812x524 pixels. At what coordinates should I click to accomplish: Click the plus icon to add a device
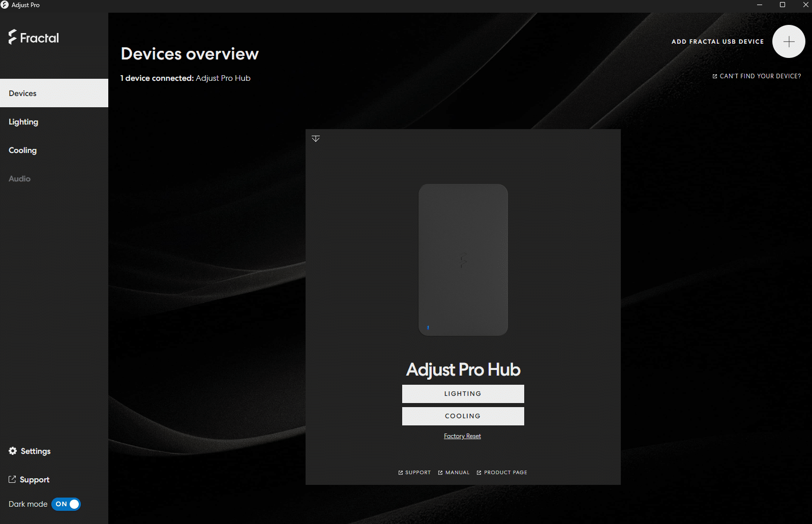(788, 42)
